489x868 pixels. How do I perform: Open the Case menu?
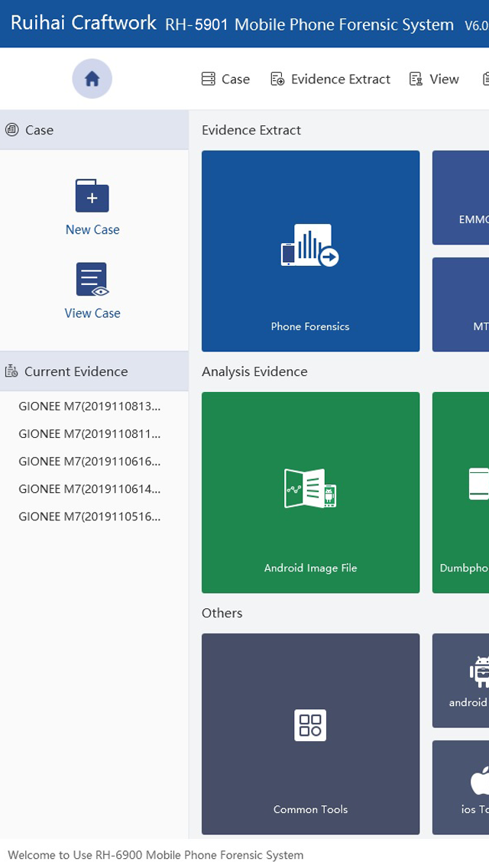[x=226, y=79]
